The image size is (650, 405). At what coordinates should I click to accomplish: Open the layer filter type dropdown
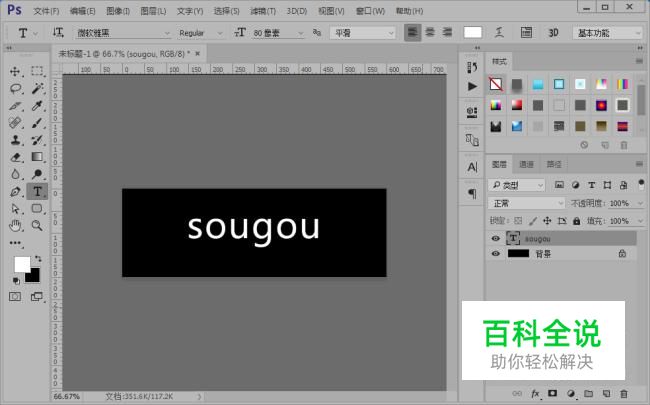517,185
